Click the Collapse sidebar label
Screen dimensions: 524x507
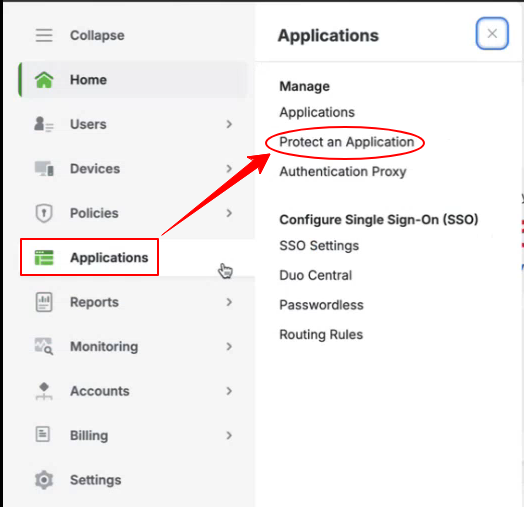tap(97, 35)
